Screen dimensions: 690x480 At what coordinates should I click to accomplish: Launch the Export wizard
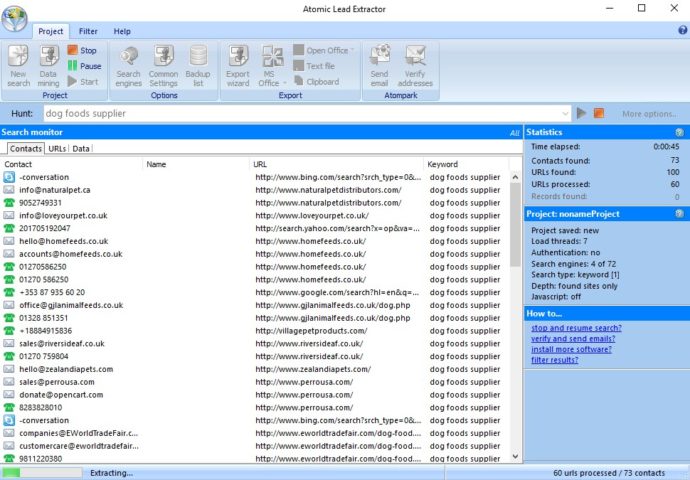tap(238, 64)
